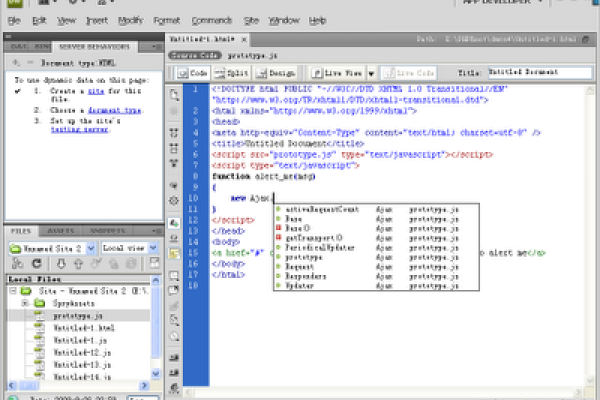
Task: Click the Synchronize icon in Files panel
Action: tap(131, 263)
